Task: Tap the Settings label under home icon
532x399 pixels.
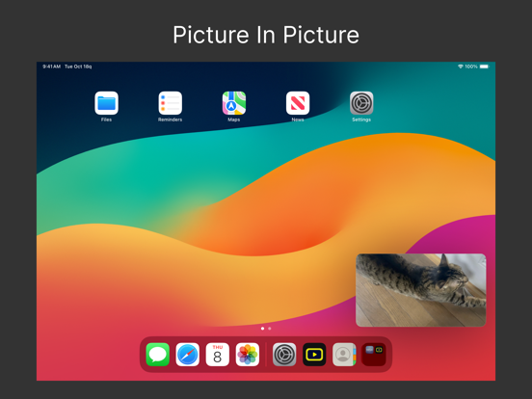Action: point(361,120)
